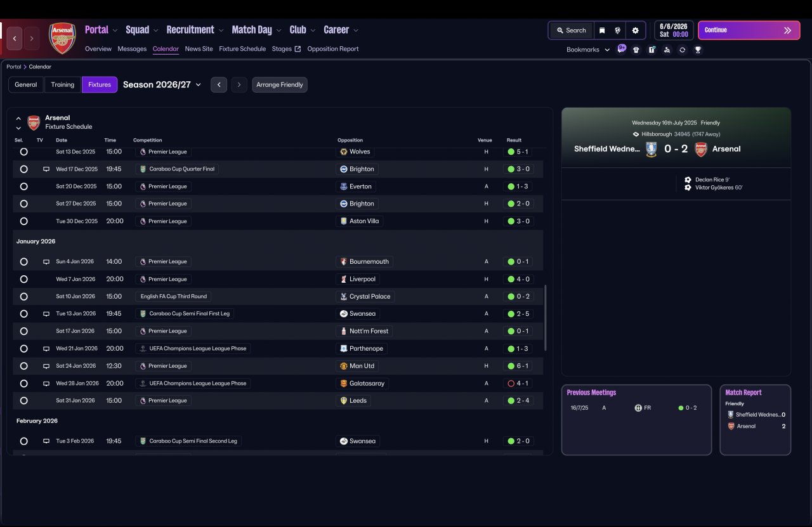
Task: Select the radio button for Sat 13 Dec 2025 fixture
Action: (x=24, y=152)
